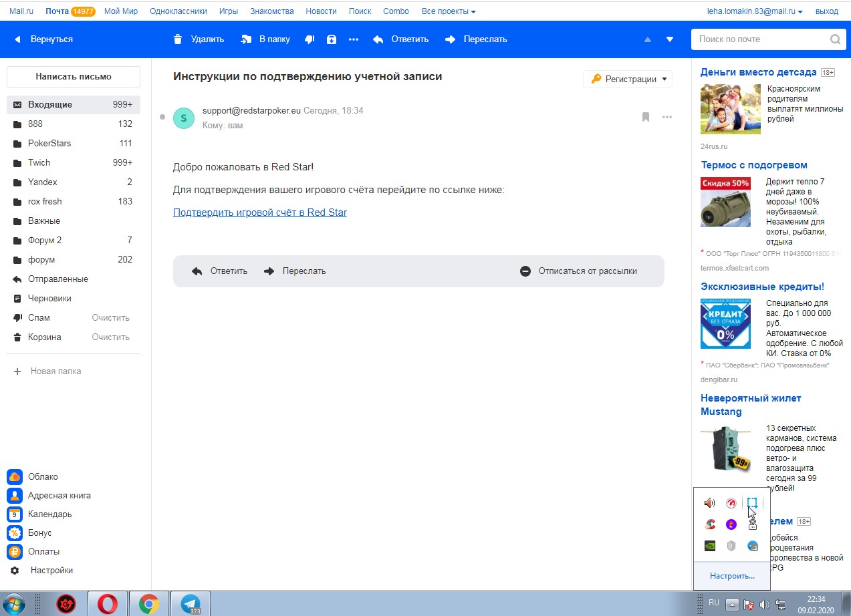Open the Знакомства portal link
This screenshot has height=616, width=851.
(272, 11)
